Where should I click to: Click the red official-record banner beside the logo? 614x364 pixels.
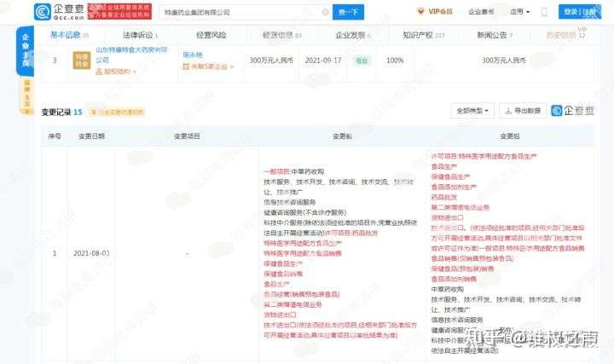coord(119,11)
